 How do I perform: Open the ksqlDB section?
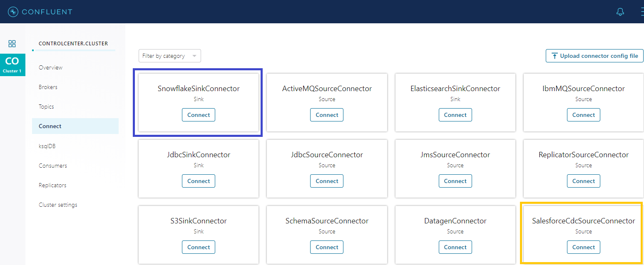pyautogui.click(x=47, y=146)
